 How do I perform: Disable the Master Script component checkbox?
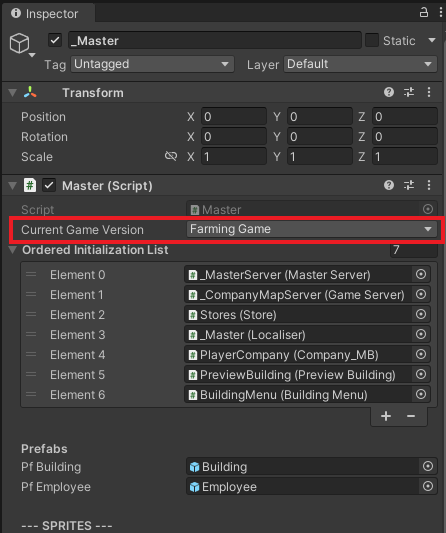click(49, 186)
